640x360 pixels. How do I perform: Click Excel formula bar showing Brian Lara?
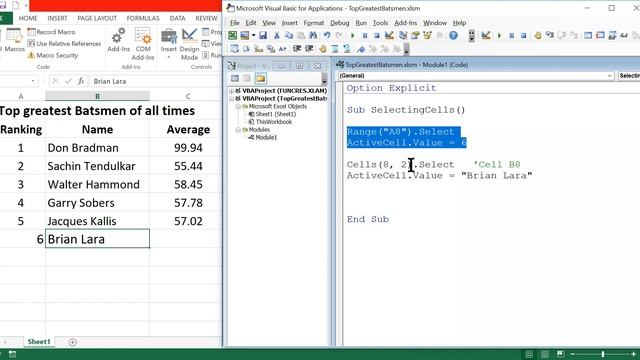[x=155, y=81]
